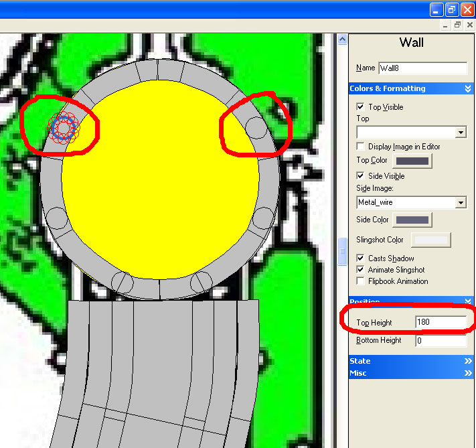This screenshot has width=476, height=448.
Task: Collapse the Position section chevron
Action: [468, 301]
